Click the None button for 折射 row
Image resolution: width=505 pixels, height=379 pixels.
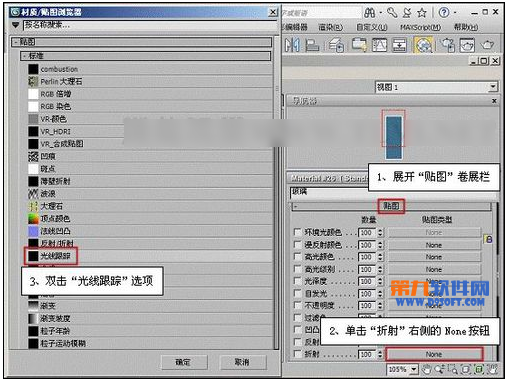(434, 354)
